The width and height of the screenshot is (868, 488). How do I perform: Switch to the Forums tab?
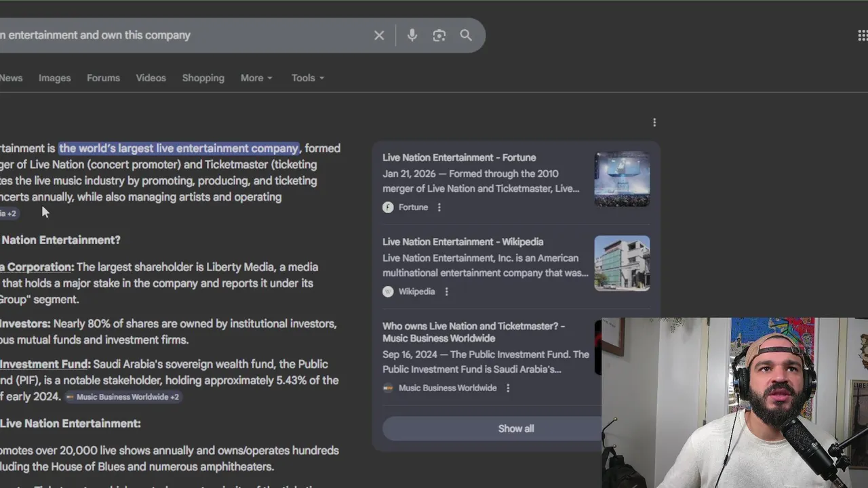pos(103,78)
